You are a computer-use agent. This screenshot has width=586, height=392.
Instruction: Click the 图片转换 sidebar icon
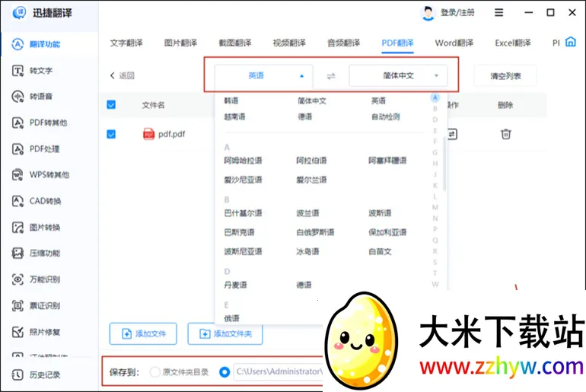coord(18,228)
